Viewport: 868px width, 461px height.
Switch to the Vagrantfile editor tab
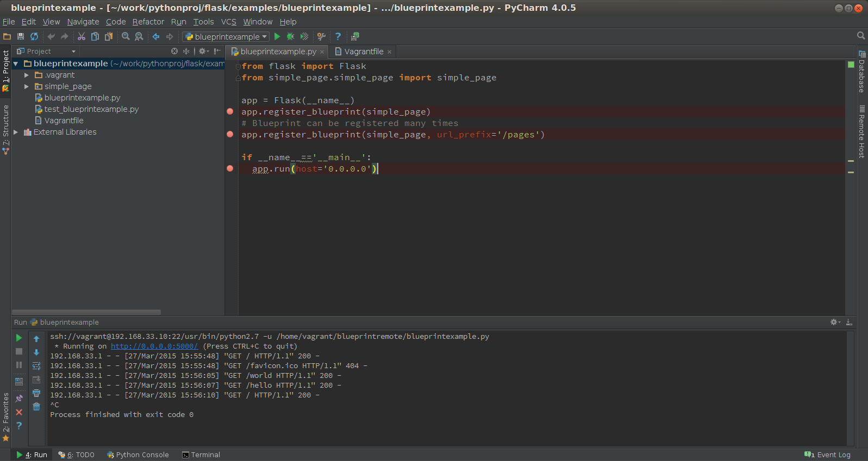tap(364, 52)
